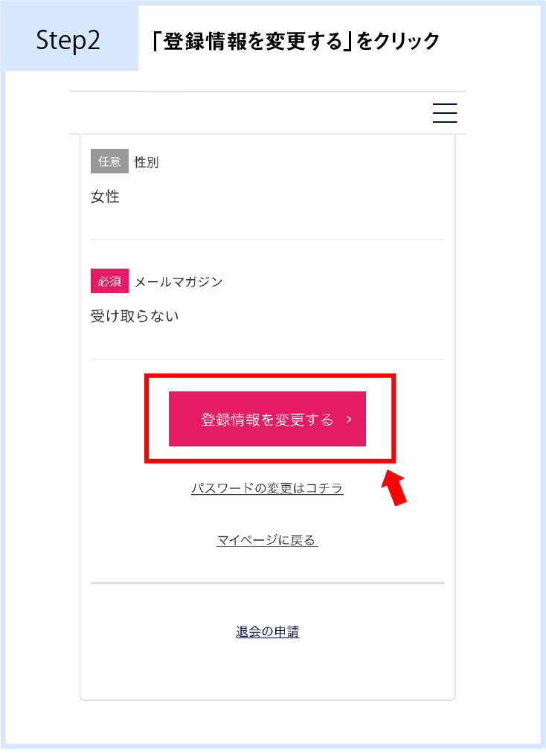
Task: Click the 受け取らない newsletter value
Action: pos(135,316)
